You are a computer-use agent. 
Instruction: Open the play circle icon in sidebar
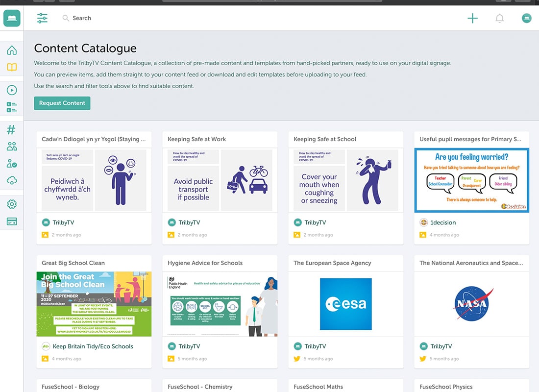[x=12, y=90]
